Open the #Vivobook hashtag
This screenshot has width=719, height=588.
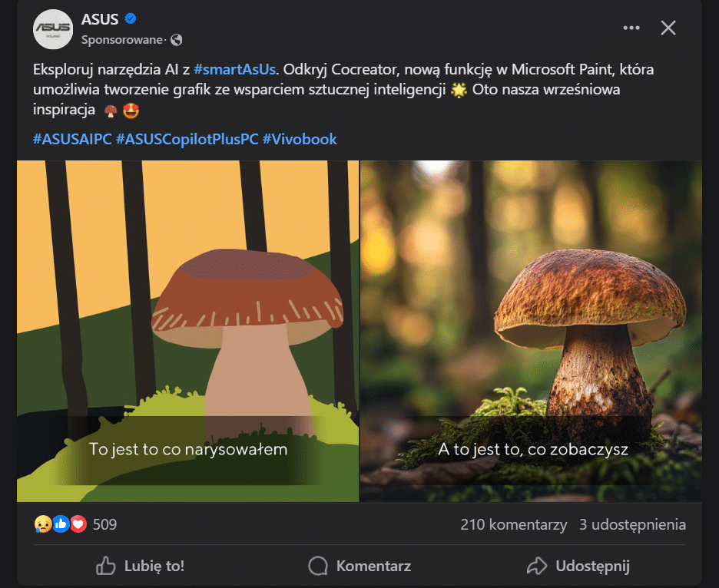[300, 140]
